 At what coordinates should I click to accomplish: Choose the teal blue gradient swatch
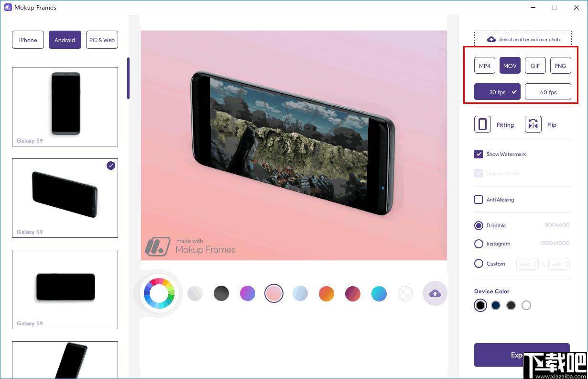(x=379, y=293)
